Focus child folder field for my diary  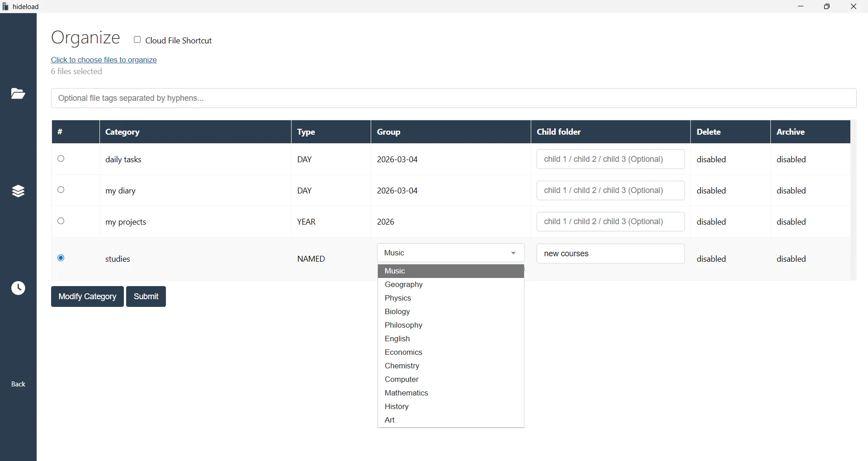[610, 190]
